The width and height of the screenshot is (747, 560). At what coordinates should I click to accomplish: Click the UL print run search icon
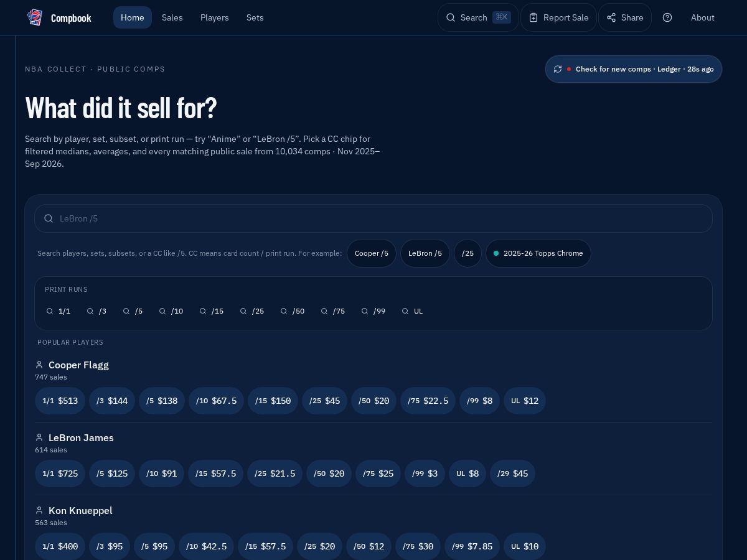pos(405,311)
